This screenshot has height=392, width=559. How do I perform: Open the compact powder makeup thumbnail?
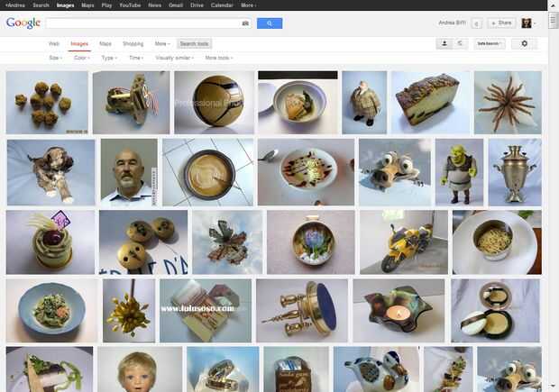(495, 310)
